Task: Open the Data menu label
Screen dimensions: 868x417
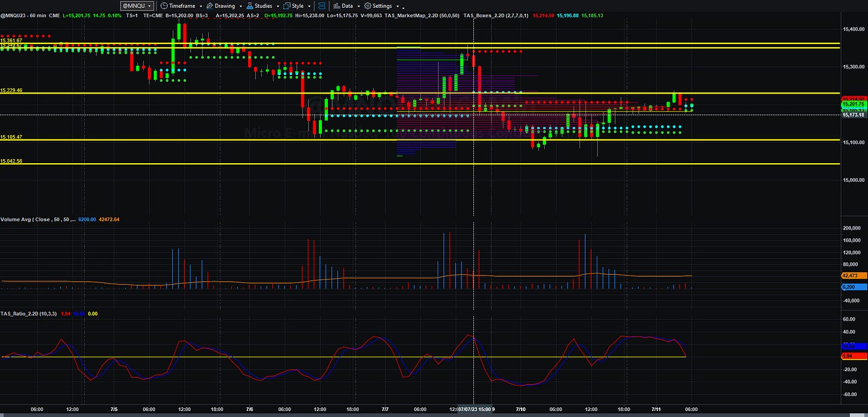Action: pyautogui.click(x=347, y=6)
